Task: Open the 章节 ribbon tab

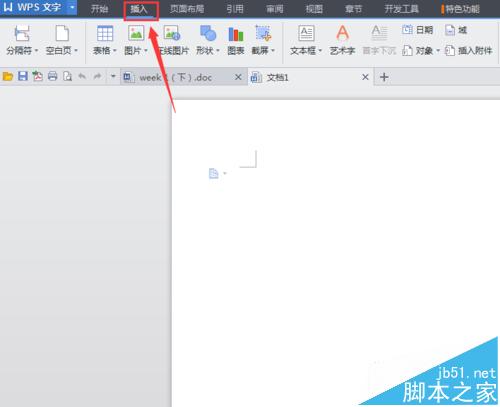Action: click(x=353, y=9)
